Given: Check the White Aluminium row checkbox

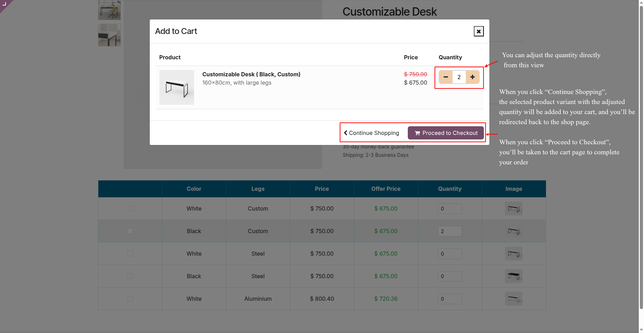Looking at the screenshot, I should pos(130,299).
